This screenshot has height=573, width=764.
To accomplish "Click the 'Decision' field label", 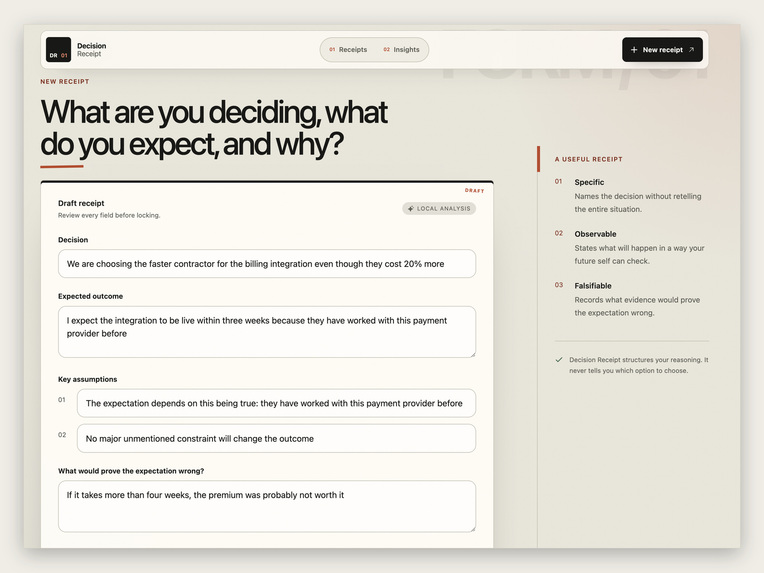I will coord(73,240).
